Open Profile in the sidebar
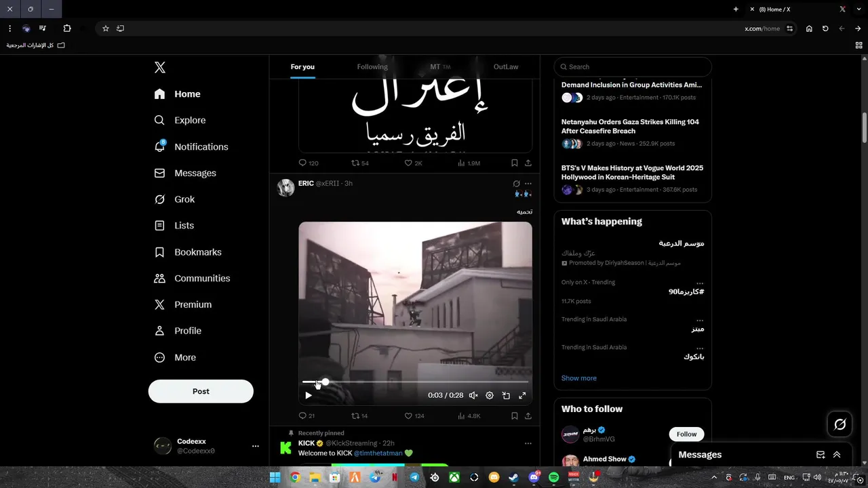868x488 pixels. [x=178, y=331]
